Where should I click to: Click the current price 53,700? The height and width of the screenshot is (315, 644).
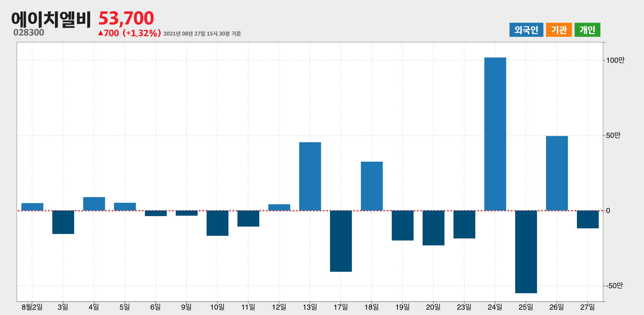(126, 18)
